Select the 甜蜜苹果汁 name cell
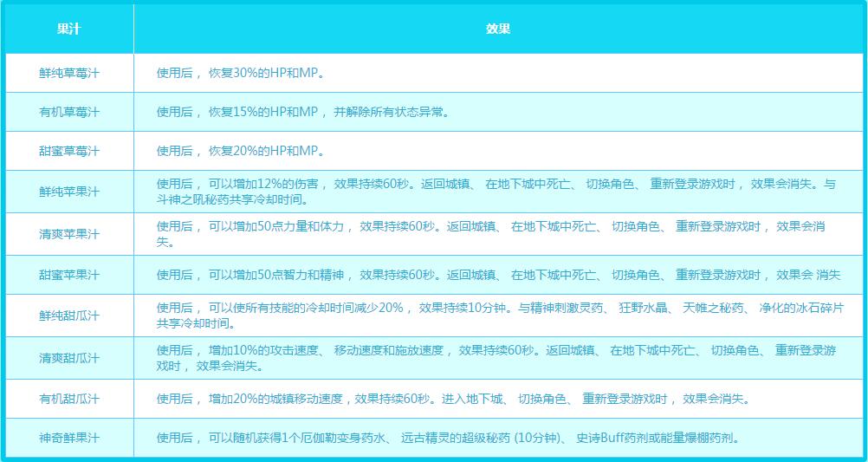This screenshot has width=868, height=462. [x=69, y=275]
